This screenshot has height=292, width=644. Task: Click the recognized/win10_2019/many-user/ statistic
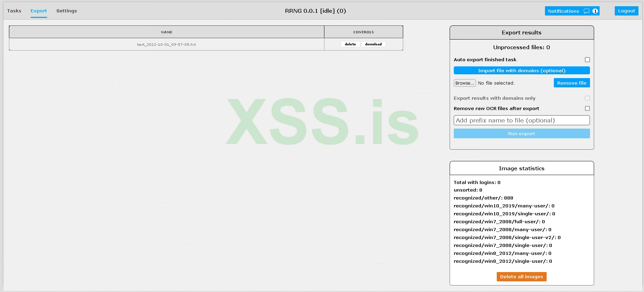pos(504,206)
